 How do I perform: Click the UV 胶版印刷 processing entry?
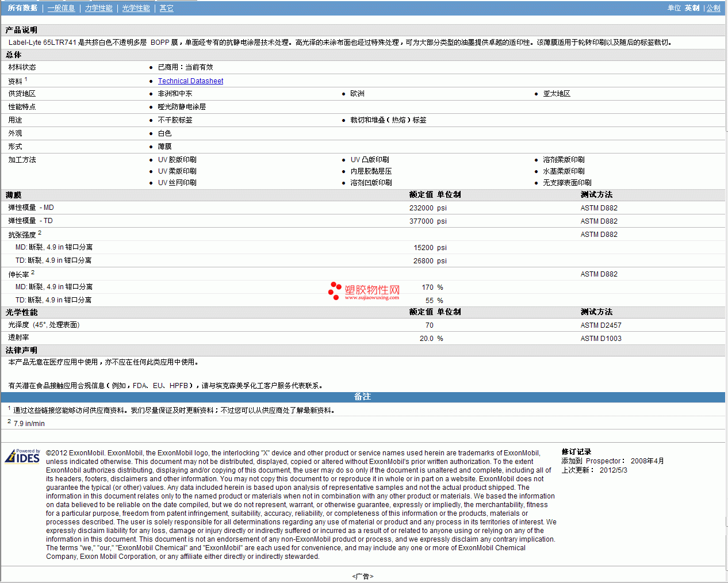pos(177,160)
